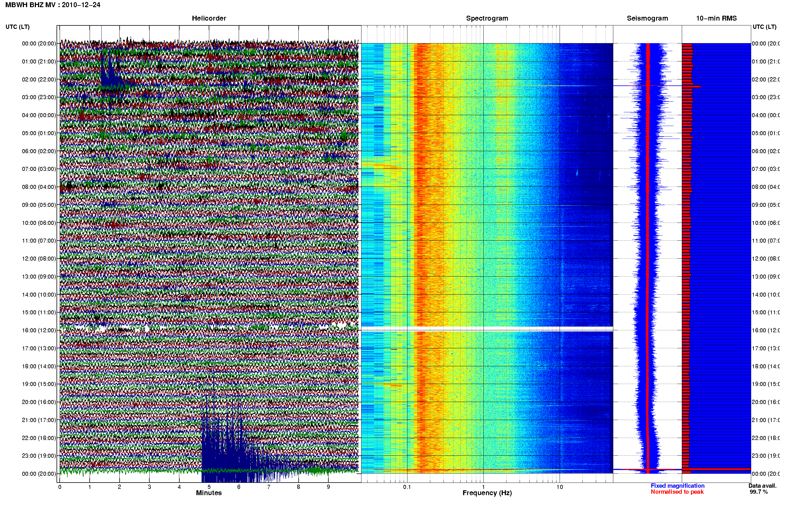Select the Seismogram panel heading
This screenshot has width=812, height=508.
[x=647, y=19]
